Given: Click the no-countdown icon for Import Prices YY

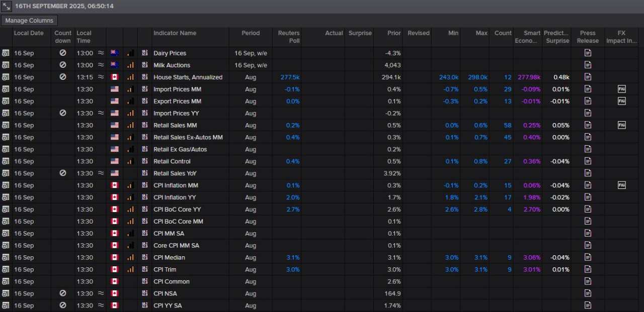Looking at the screenshot, I should pyautogui.click(x=63, y=113).
